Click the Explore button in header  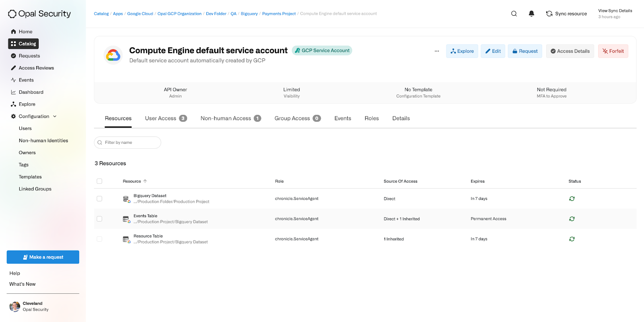462,51
